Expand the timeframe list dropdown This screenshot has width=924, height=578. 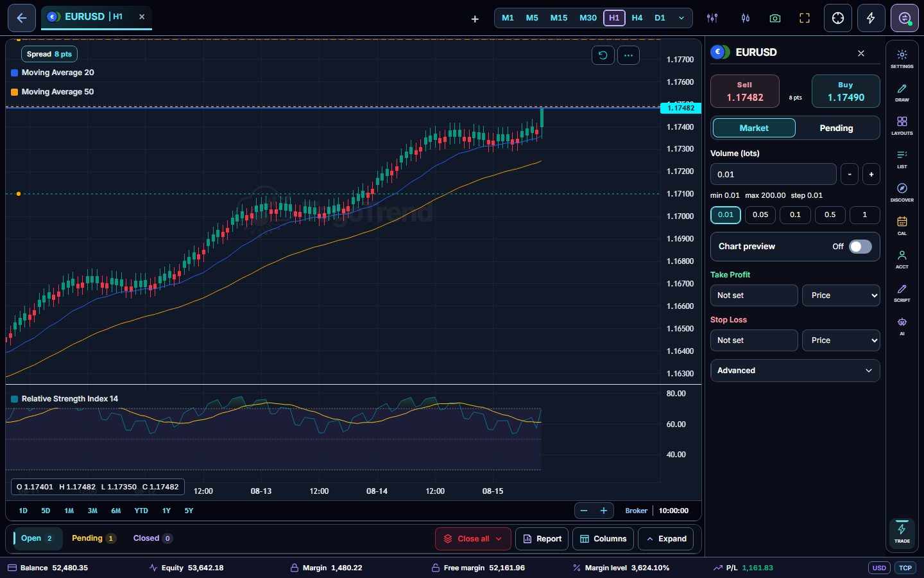tap(681, 18)
